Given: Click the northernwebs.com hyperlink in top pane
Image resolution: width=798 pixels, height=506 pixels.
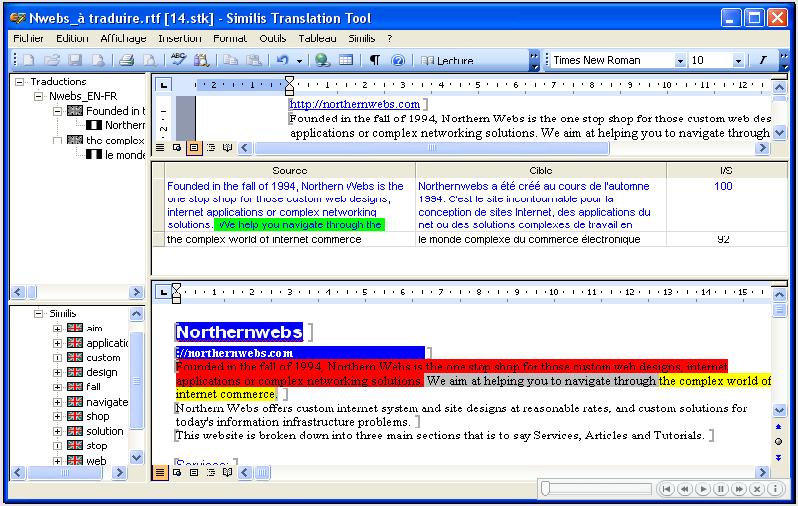Looking at the screenshot, I should (354, 103).
